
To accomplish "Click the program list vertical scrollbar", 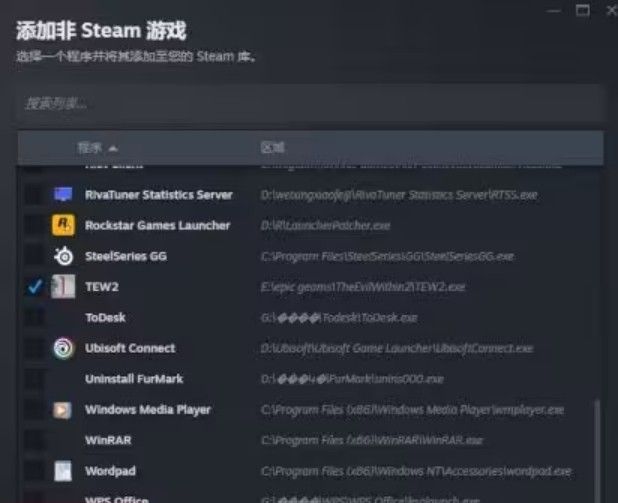I will [598, 449].
